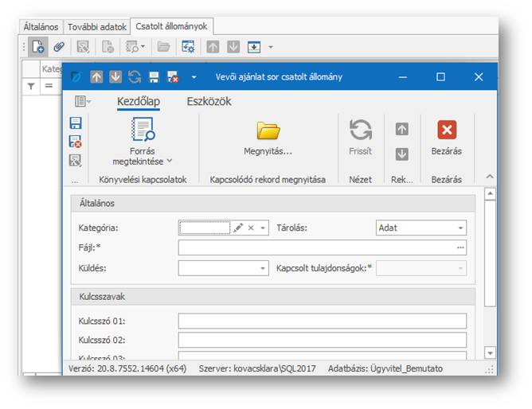Click the Megnyitás folder icon
Screen dimensions: 532x409
[x=268, y=130]
